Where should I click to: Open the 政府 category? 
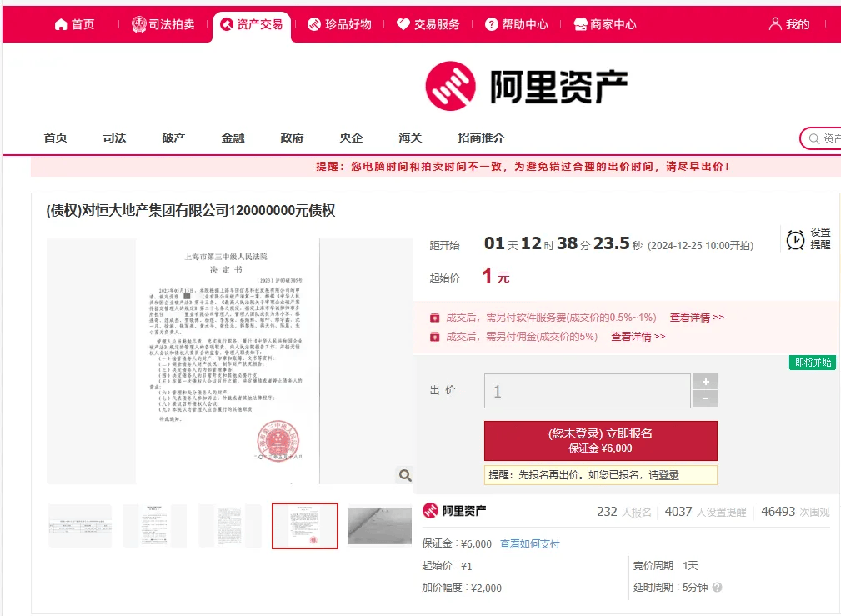[x=292, y=138]
